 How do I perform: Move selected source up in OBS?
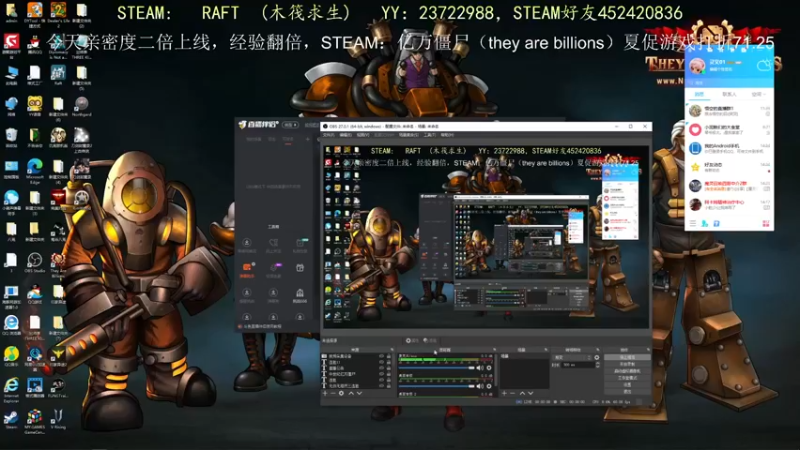(x=352, y=393)
